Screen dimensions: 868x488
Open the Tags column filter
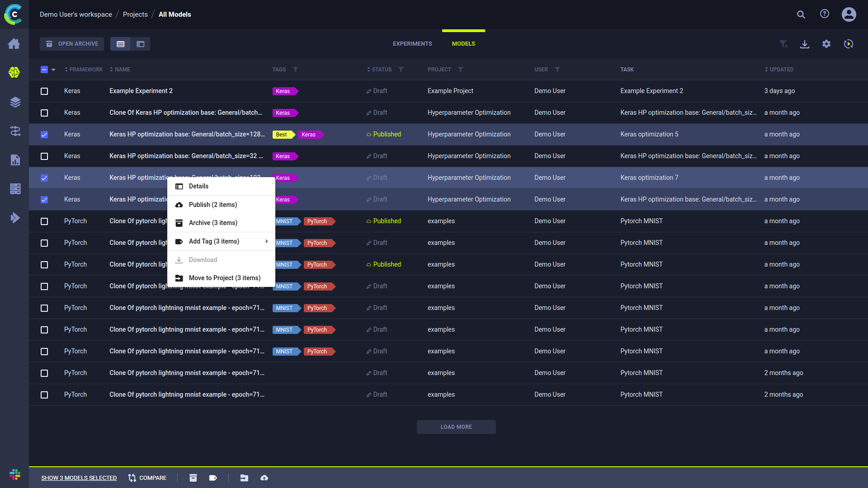point(296,70)
